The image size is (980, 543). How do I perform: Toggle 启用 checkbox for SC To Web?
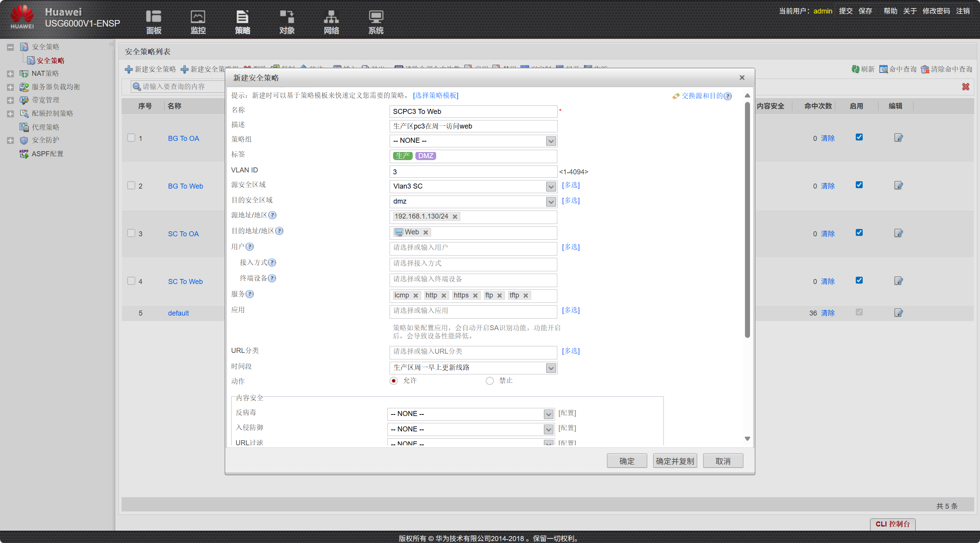click(859, 281)
